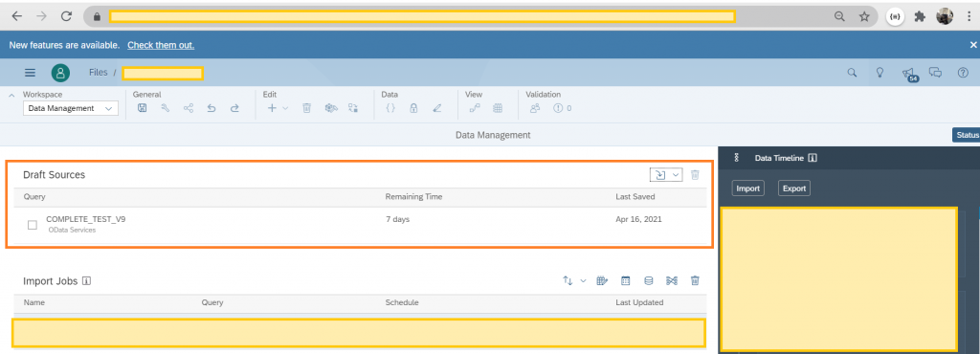Click the Import Jobs sort arrows icon
This screenshot has height=354, width=980.
568,281
